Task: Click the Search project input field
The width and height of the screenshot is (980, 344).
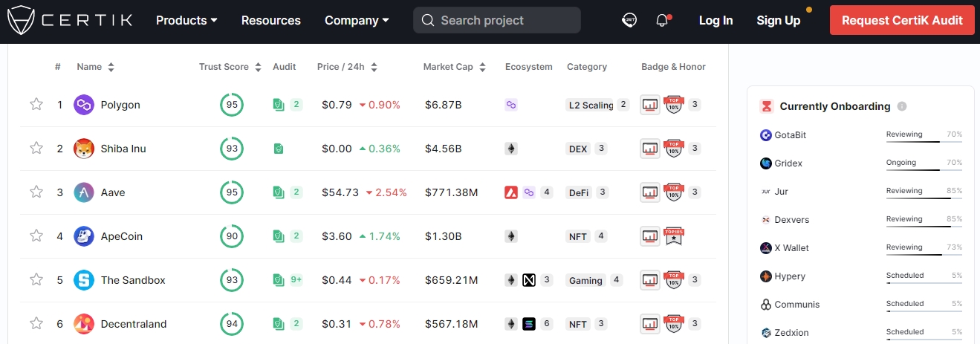Action: (x=497, y=20)
